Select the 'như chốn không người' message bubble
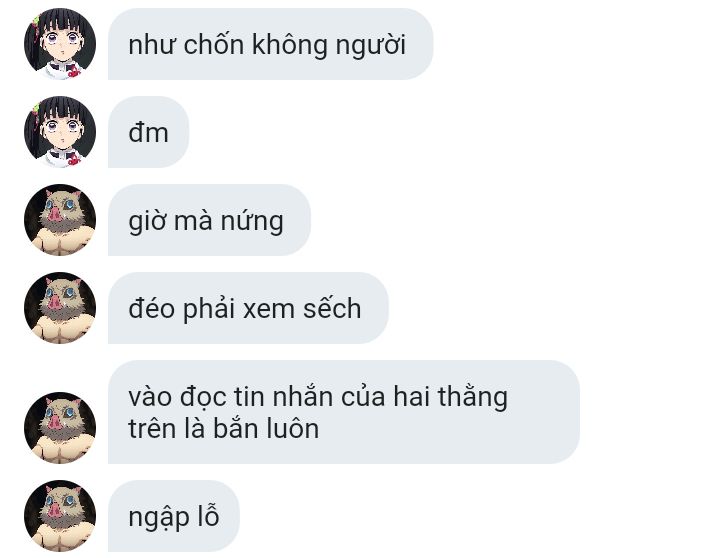This screenshot has width=719, height=558. pyautogui.click(x=271, y=44)
